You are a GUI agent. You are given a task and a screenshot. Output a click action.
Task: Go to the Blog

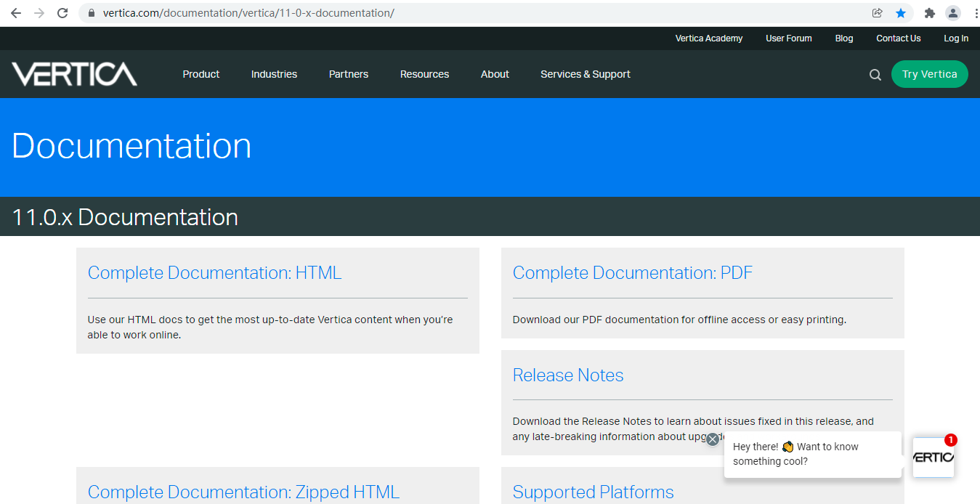click(x=844, y=38)
